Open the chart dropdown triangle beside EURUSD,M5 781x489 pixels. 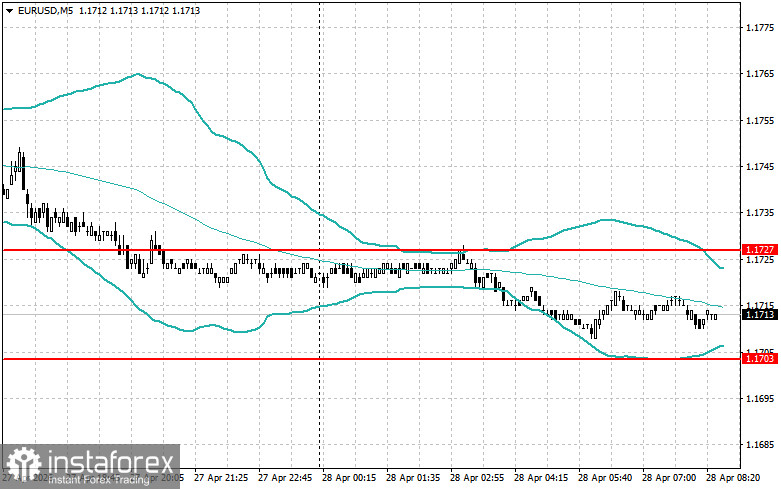(x=9, y=10)
